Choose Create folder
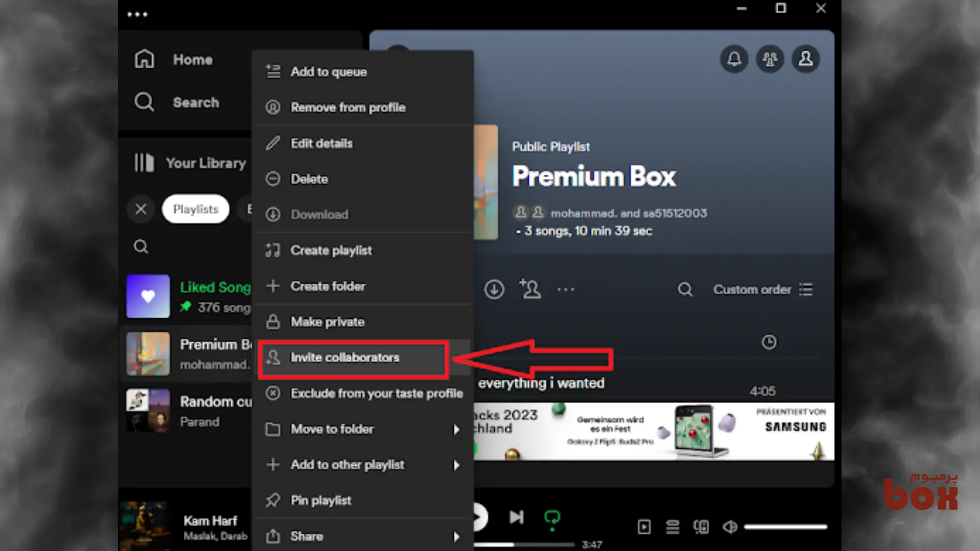The width and height of the screenshot is (980, 551). click(363, 286)
